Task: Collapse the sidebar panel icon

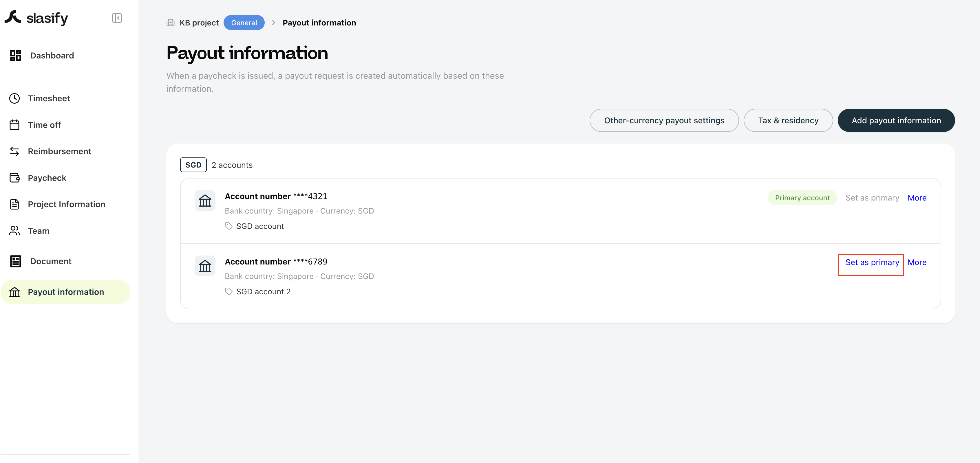Action: 117,18
